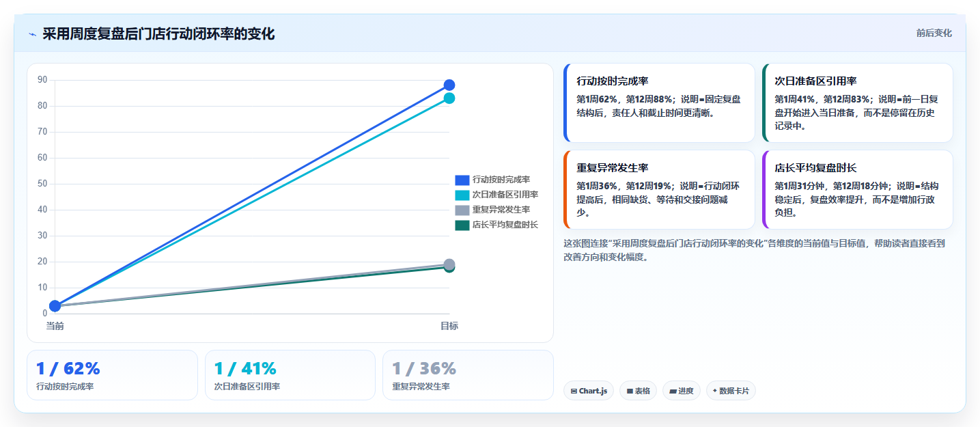
Task: Open the 店长平均复盘时长 info card
Action: click(x=857, y=190)
